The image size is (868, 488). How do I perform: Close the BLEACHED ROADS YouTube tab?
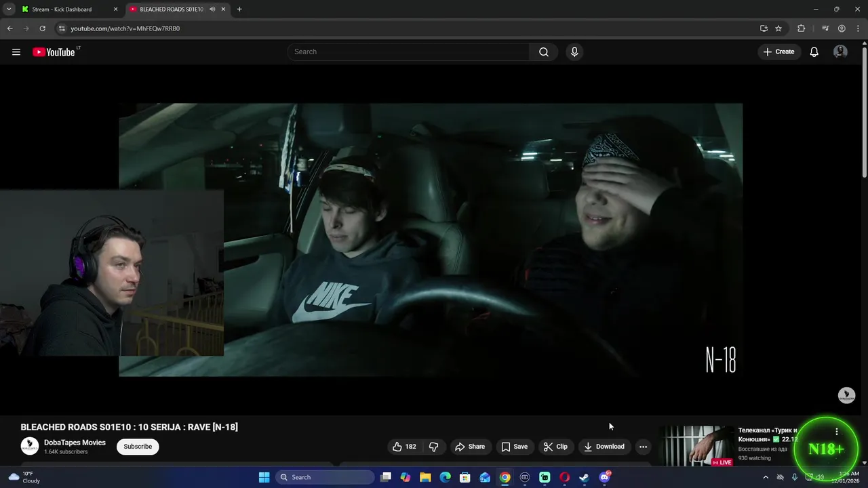click(x=223, y=9)
